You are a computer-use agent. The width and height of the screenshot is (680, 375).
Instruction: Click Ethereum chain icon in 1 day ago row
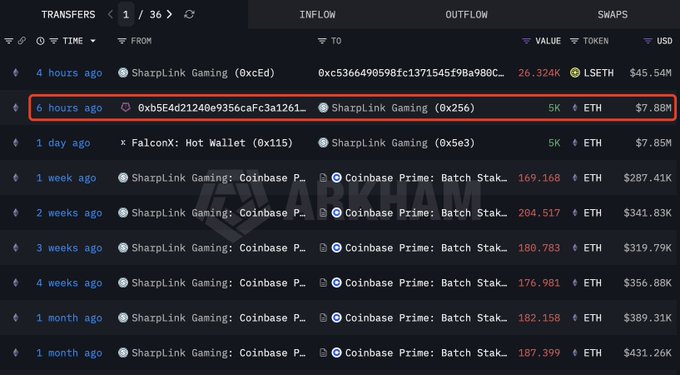16,143
